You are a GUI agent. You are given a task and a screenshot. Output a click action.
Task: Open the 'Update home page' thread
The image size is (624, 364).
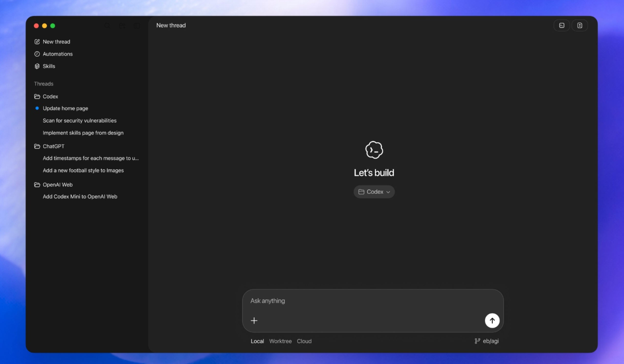coord(65,108)
